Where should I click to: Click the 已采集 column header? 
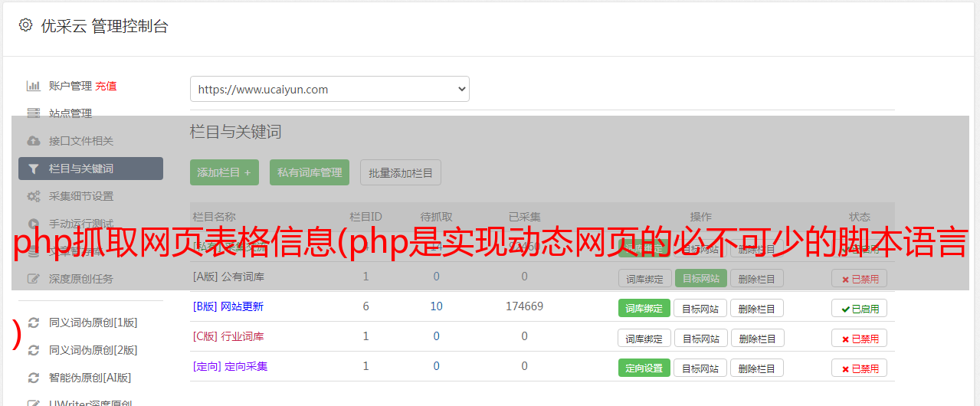pos(525,217)
